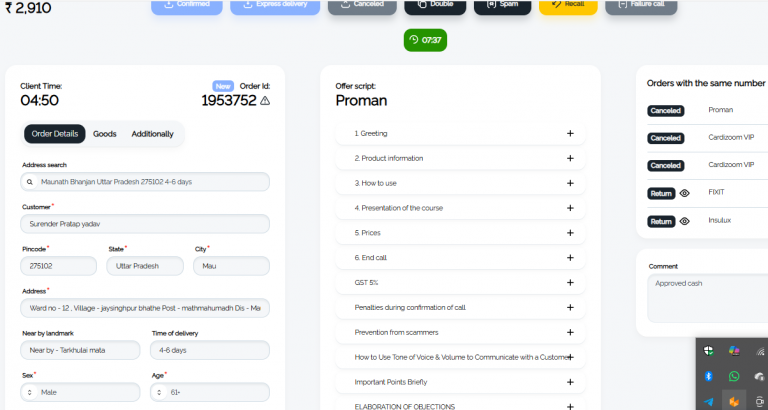Viewport: 768px width, 410px height.
Task: Toggle the eye icon beside FIXIT
Action: (685, 193)
